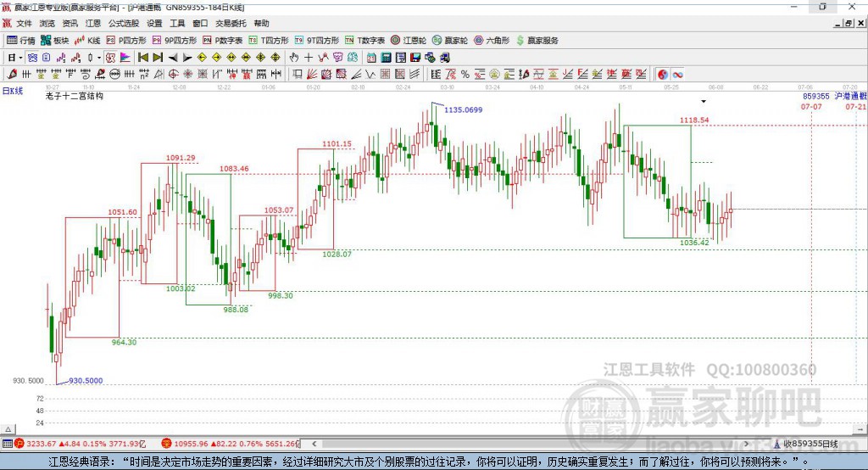This screenshot has width=868, height=470.
Task: Select the 930.5000 low price label
Action: tap(86, 381)
